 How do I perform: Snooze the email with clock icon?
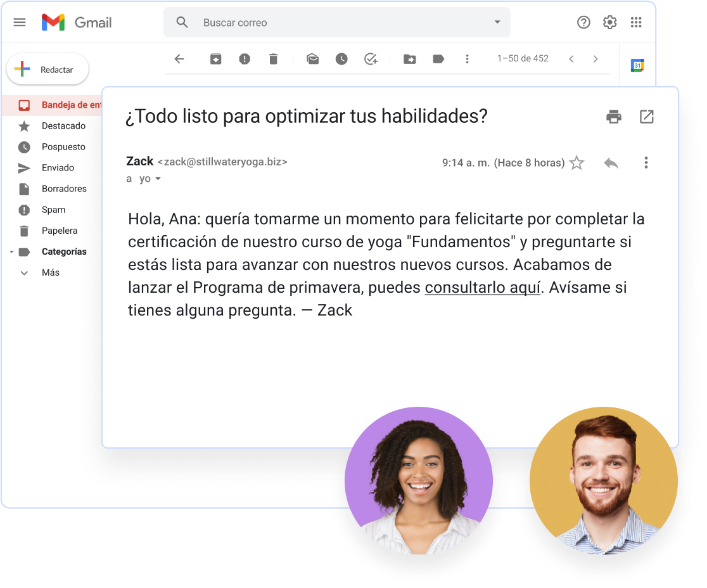click(341, 59)
